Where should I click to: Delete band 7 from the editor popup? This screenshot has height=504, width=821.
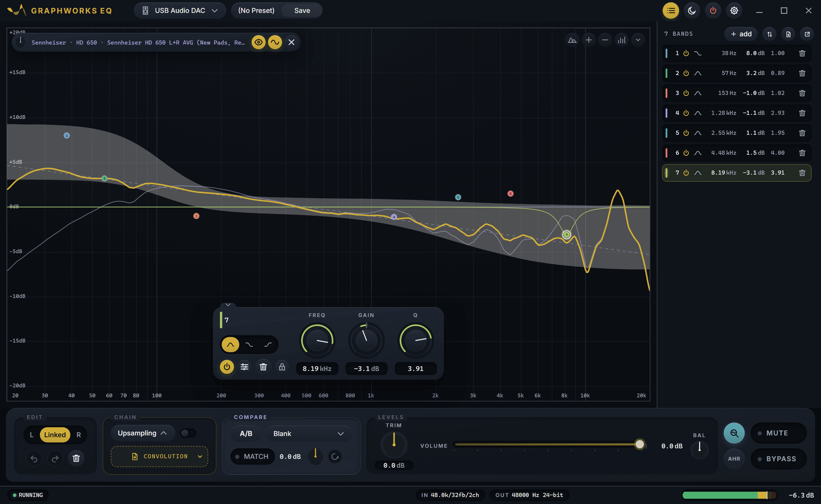click(263, 367)
